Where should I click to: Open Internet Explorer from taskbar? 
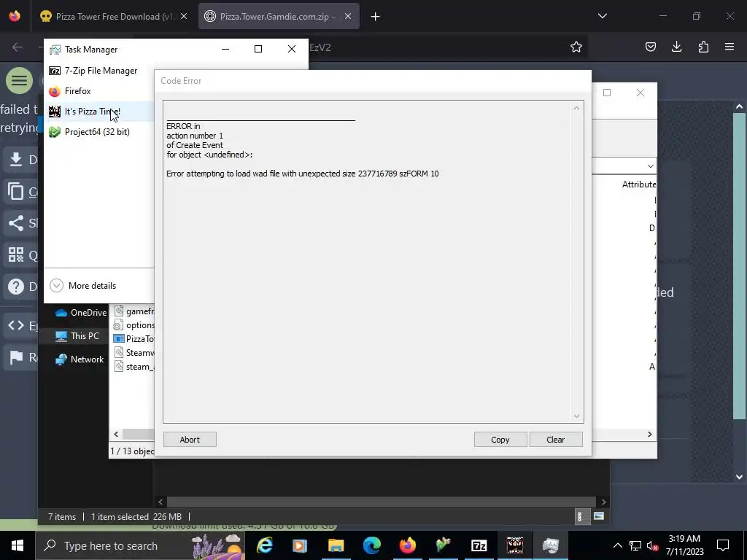click(x=264, y=545)
